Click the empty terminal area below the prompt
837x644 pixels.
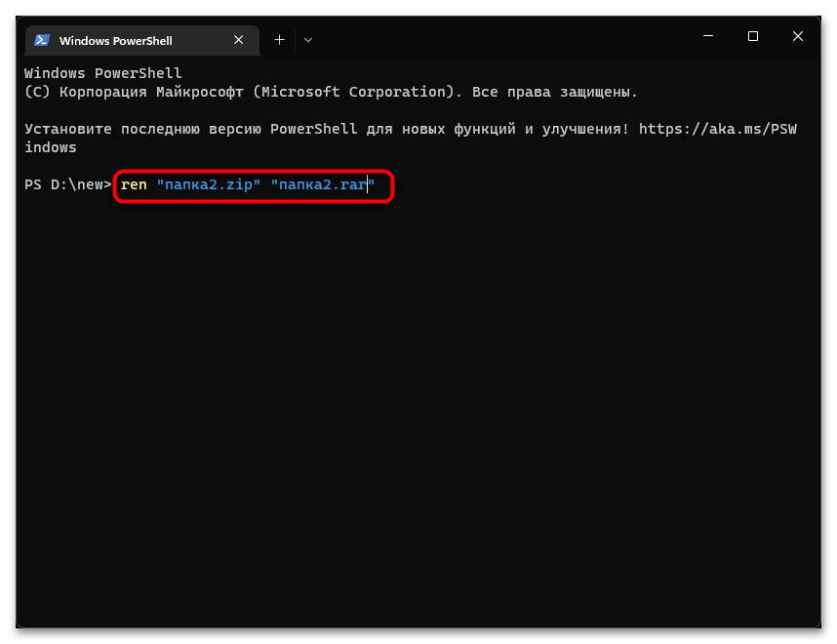pyautogui.click(x=418, y=410)
